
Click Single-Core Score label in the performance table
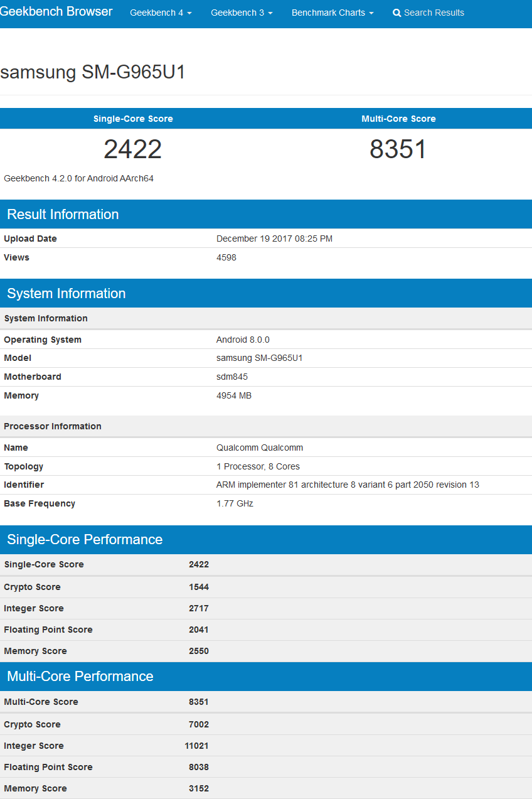tap(44, 564)
